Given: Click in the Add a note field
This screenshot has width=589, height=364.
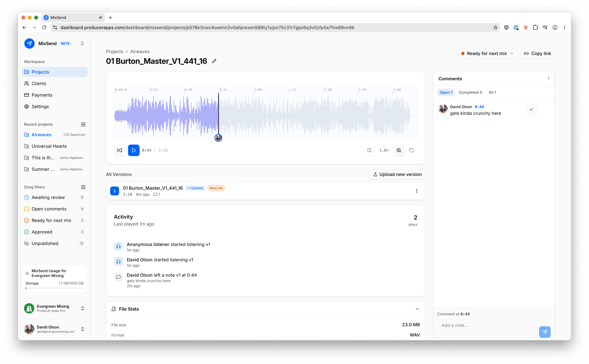Looking at the screenshot, I should (486, 328).
